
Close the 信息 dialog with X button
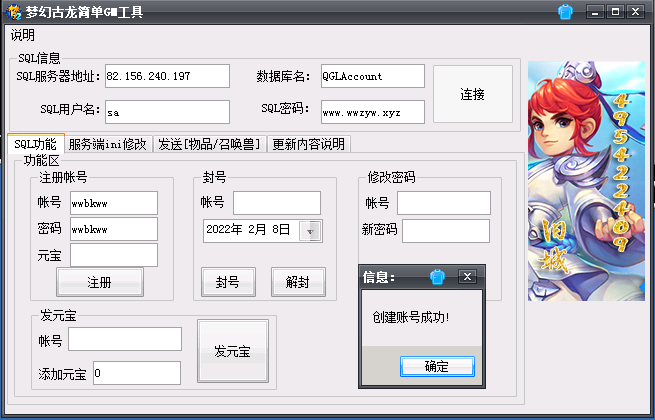(467, 276)
